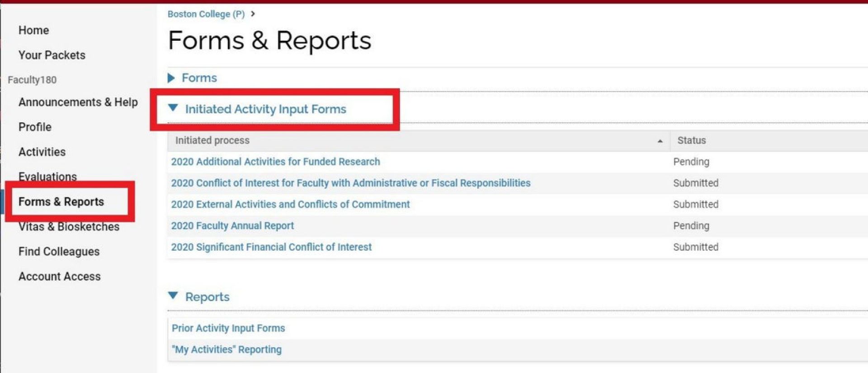This screenshot has width=868, height=373.
Task: Click the breadcrumb chevron after Boston College
Action: point(253,14)
